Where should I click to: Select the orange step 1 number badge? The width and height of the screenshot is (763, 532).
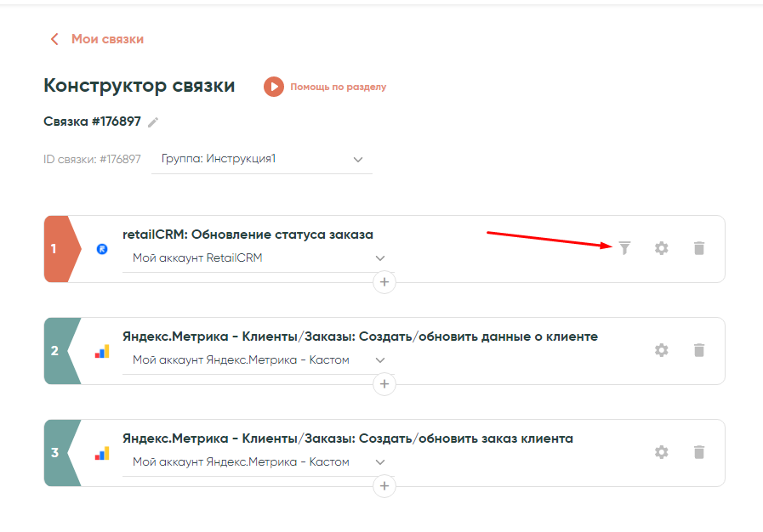pos(56,249)
